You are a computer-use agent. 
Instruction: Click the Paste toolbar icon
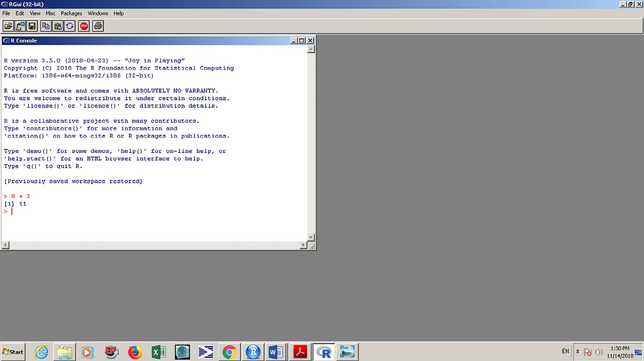pos(58,26)
